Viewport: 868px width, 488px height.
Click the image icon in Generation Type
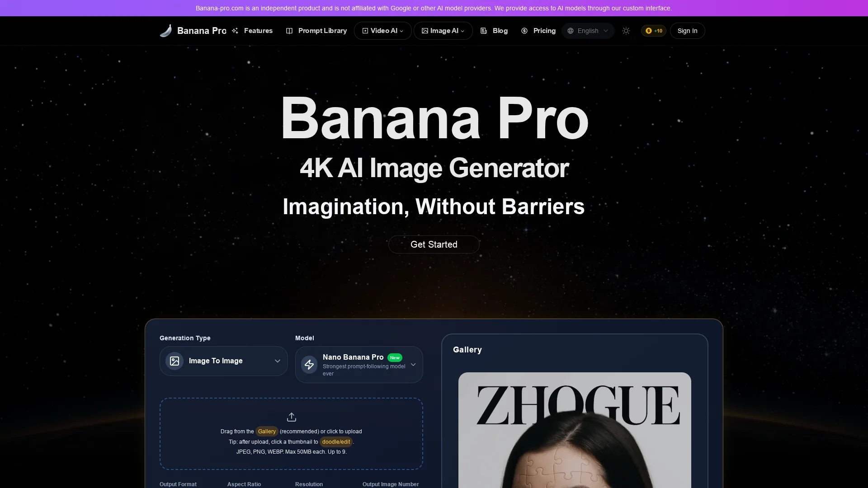click(175, 361)
